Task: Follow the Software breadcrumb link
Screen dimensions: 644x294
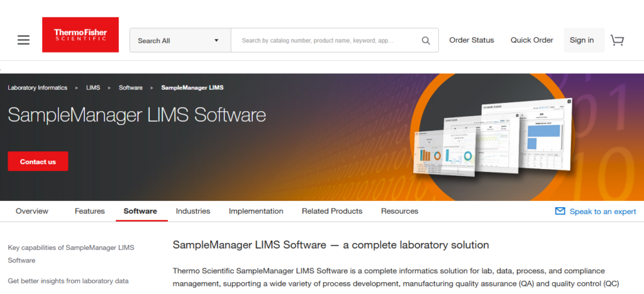Action: pos(131,88)
